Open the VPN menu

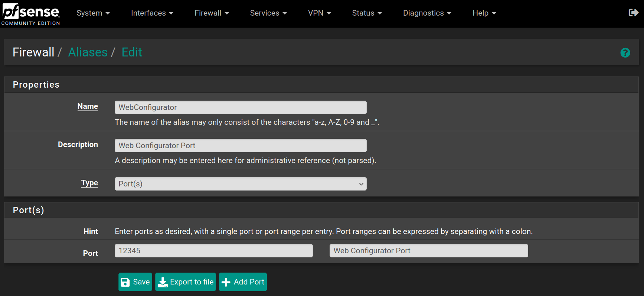(x=320, y=13)
